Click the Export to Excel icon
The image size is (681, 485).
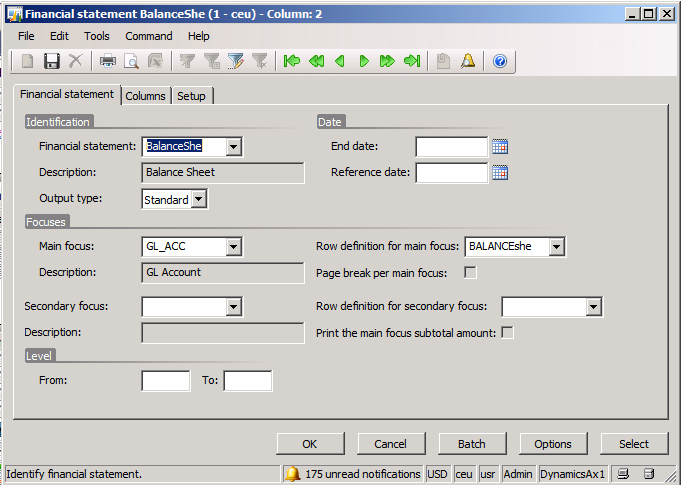155,61
